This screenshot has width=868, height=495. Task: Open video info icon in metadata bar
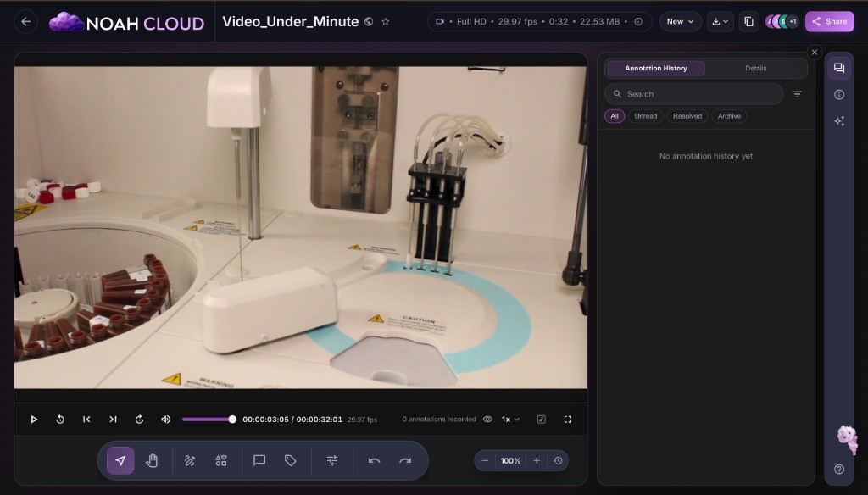[638, 21]
